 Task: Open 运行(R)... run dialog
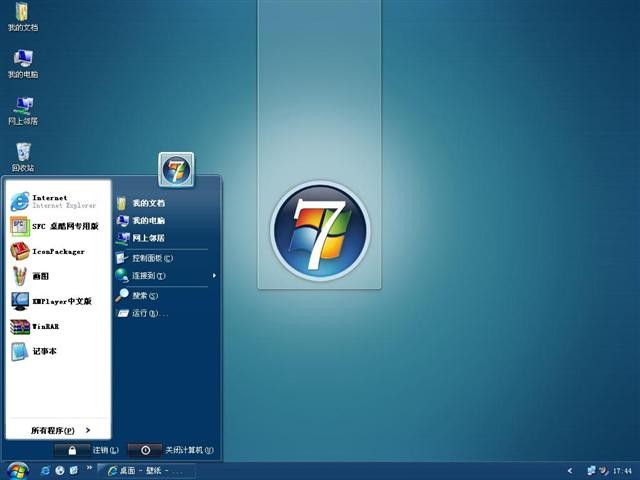pyautogui.click(x=142, y=313)
